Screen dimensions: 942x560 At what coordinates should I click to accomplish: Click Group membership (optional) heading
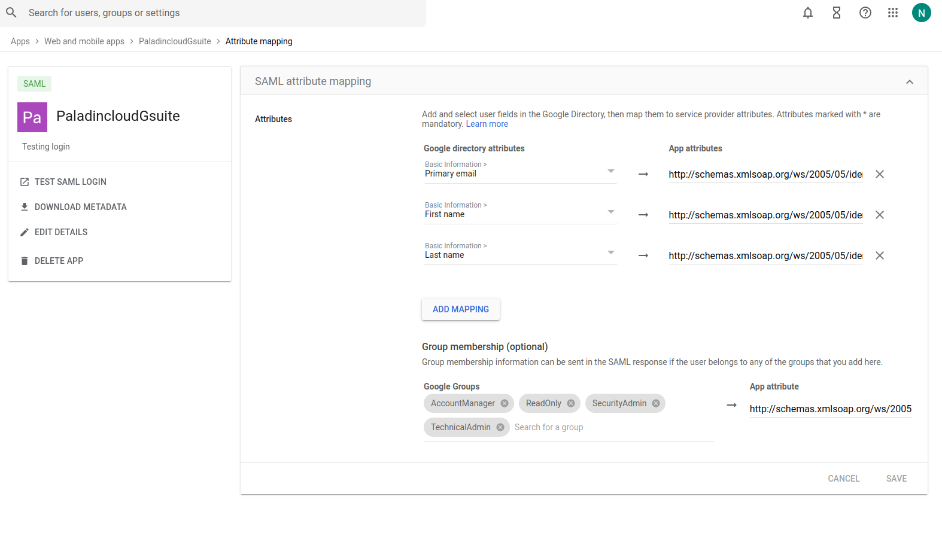[485, 347]
